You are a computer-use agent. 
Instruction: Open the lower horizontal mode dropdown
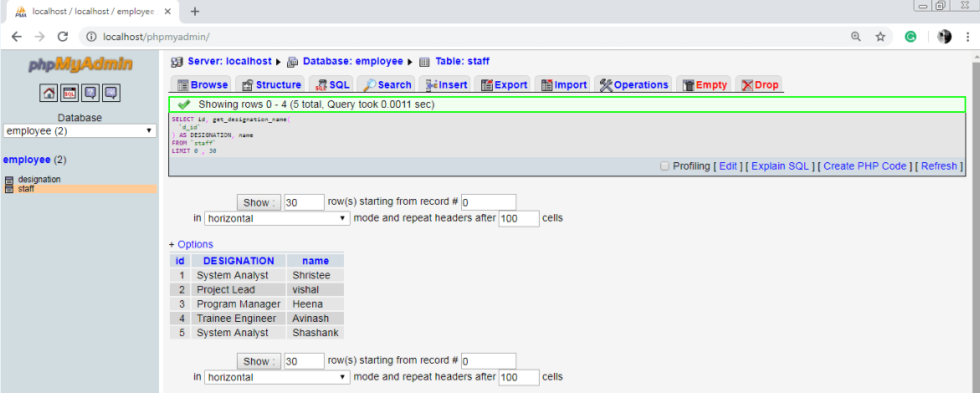[277, 377]
